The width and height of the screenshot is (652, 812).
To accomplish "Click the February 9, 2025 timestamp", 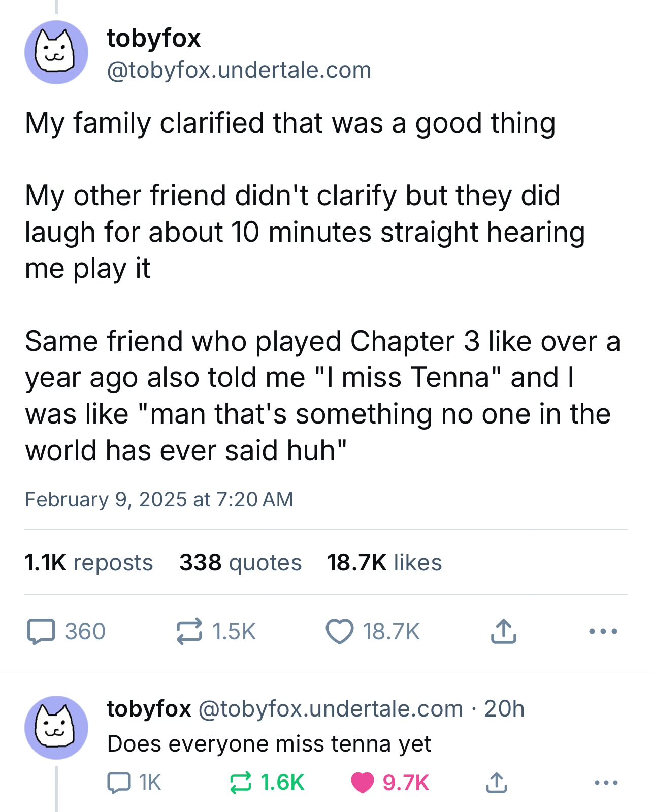I will click(x=159, y=499).
